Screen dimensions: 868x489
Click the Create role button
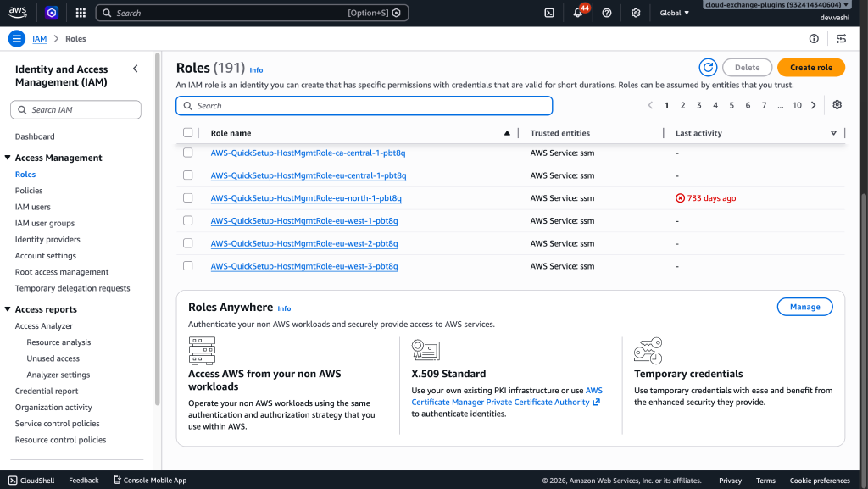811,68
